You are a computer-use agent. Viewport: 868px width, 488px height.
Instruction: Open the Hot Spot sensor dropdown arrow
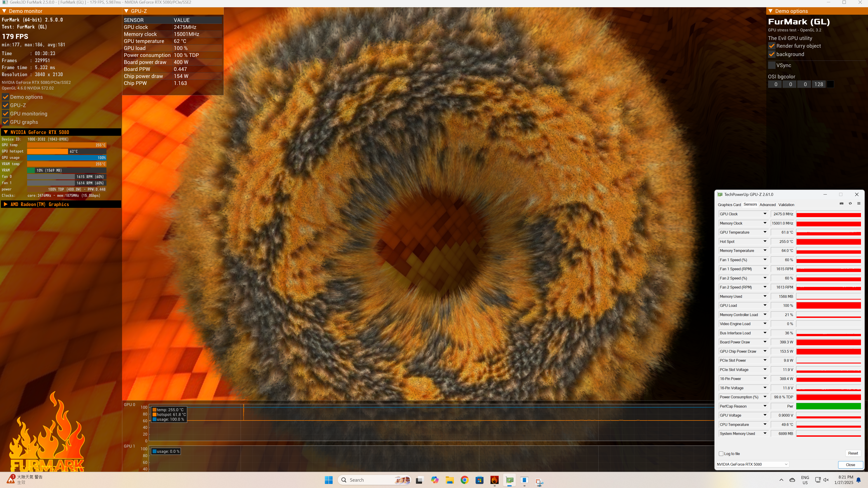(x=765, y=242)
